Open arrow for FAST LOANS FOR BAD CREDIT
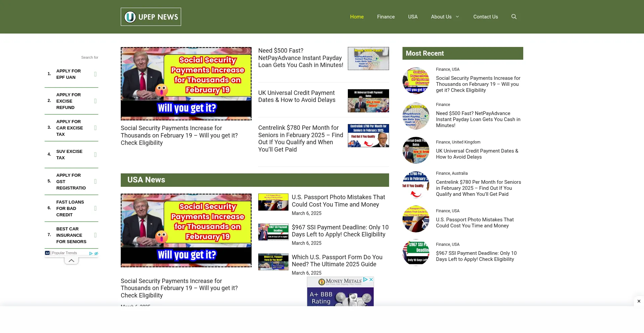 pyautogui.click(x=95, y=208)
